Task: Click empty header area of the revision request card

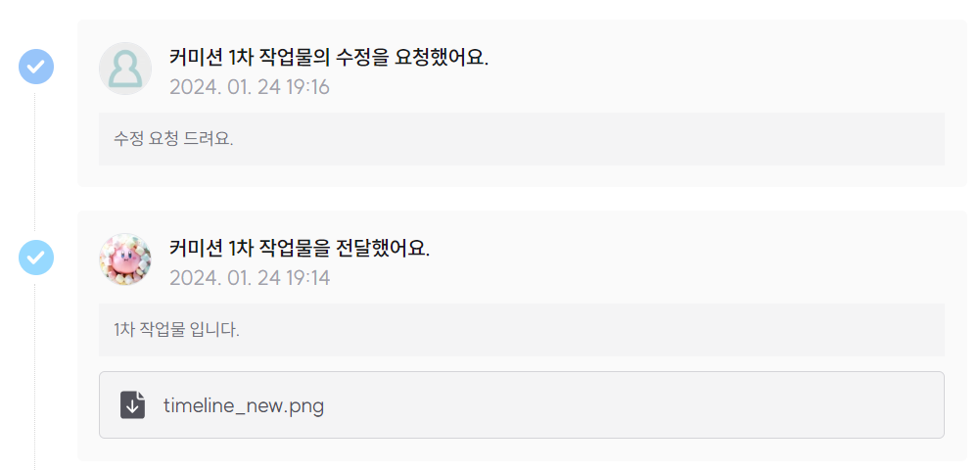Action: click(x=734, y=69)
